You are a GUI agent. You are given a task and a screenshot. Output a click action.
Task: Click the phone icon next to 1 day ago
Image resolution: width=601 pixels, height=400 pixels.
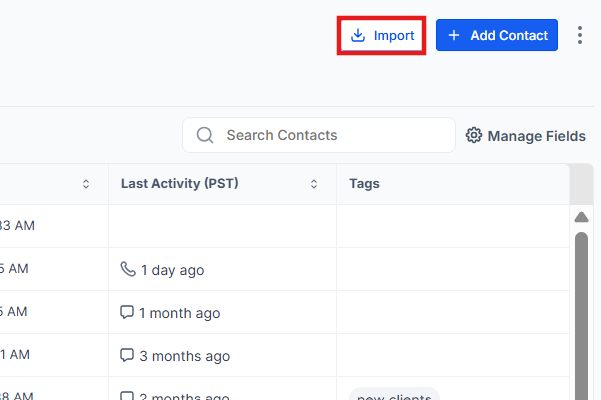point(127,269)
